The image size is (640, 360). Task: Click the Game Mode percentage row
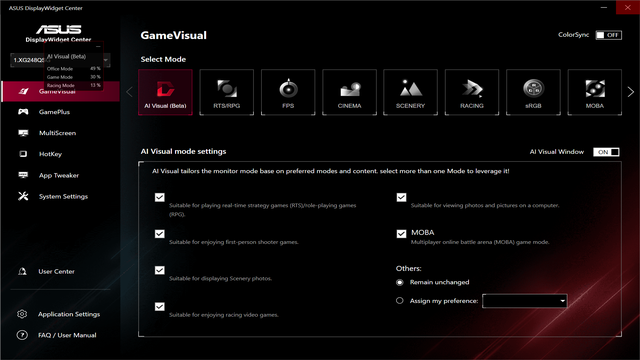pyautogui.click(x=73, y=77)
